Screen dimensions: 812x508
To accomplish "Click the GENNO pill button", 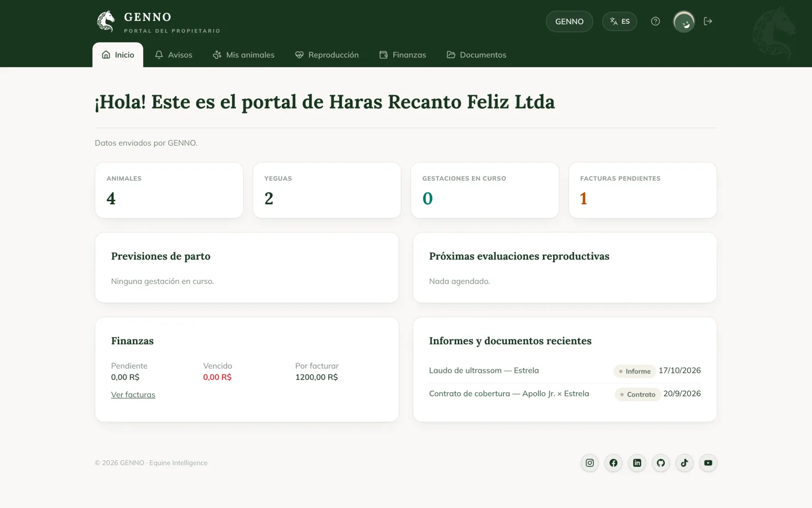I will click(569, 21).
